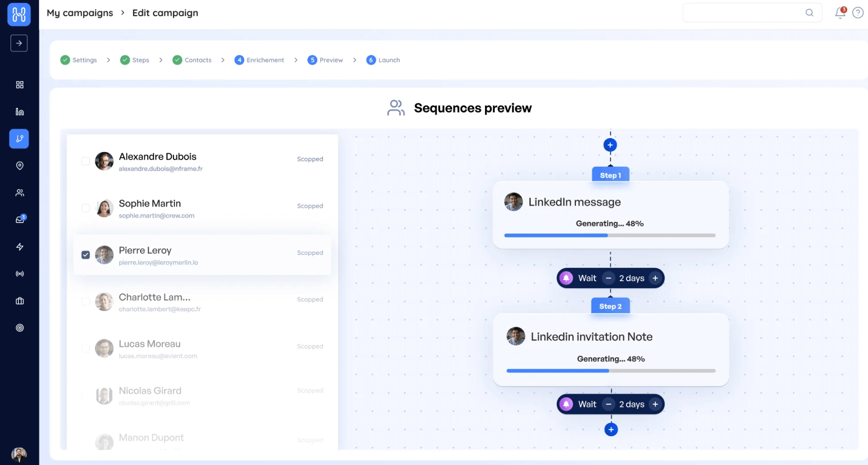Navigate to My campaigns breadcrumb

pos(80,13)
